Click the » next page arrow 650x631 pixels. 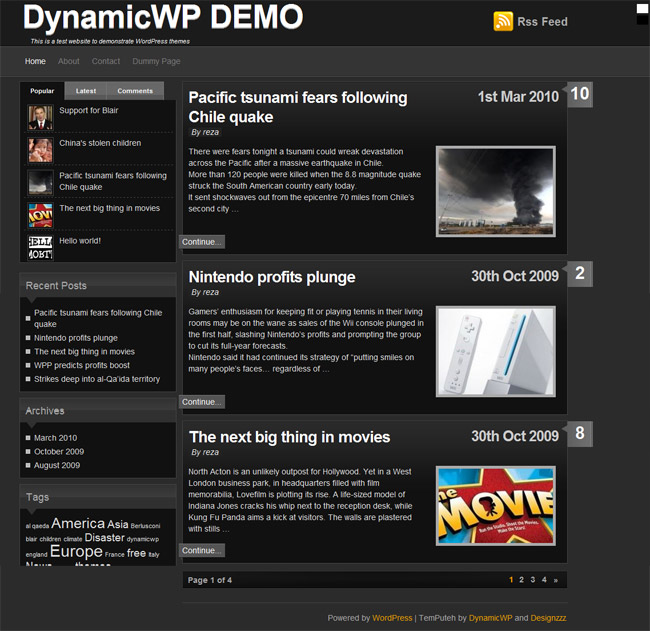556,580
